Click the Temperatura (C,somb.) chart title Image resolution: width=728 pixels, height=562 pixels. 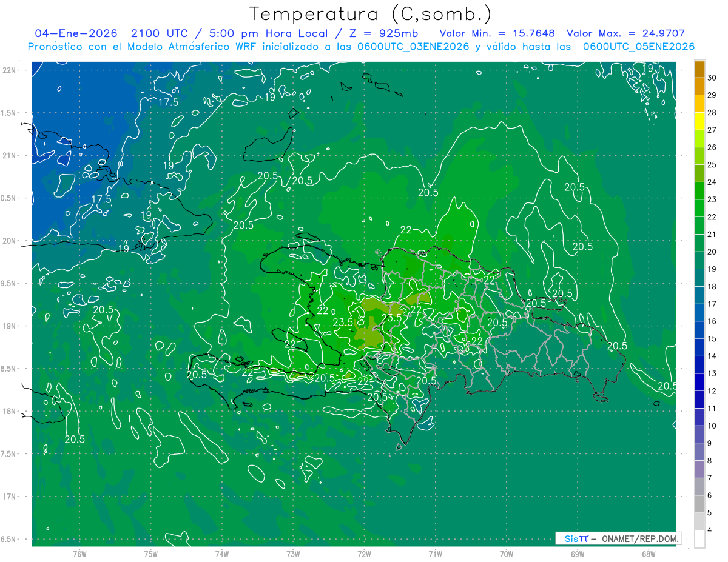[370, 14]
